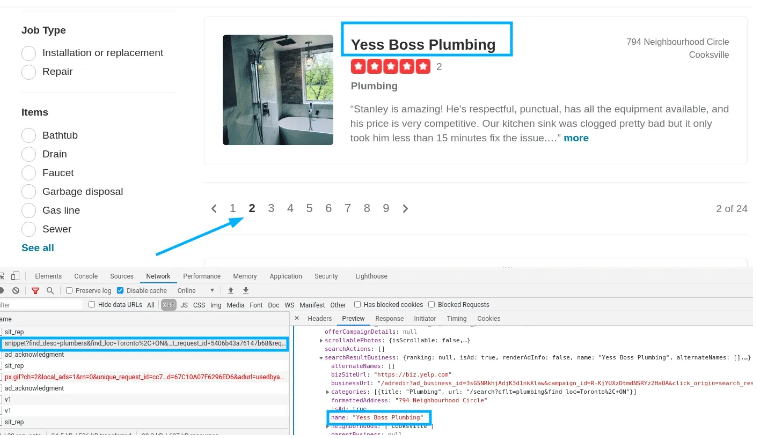This screenshot has height=438, width=757.
Task: Select the Sewer item option
Action: coord(28,229)
